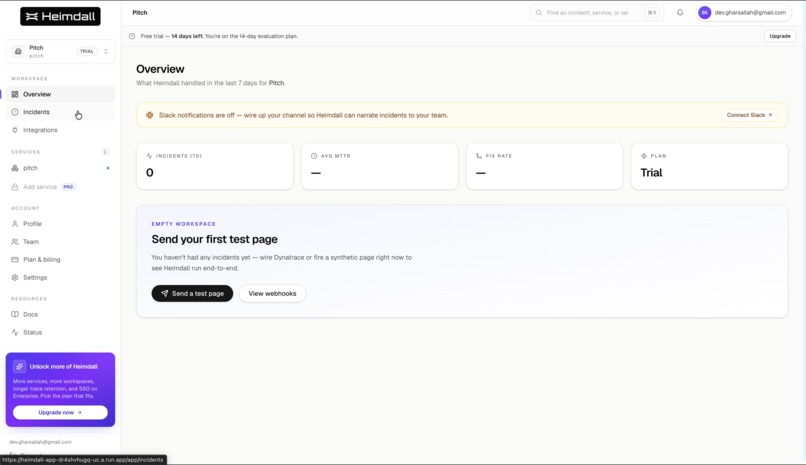Viewport: 806px width, 465px height.
Task: Click the search field for incidents or services
Action: [x=596, y=12]
